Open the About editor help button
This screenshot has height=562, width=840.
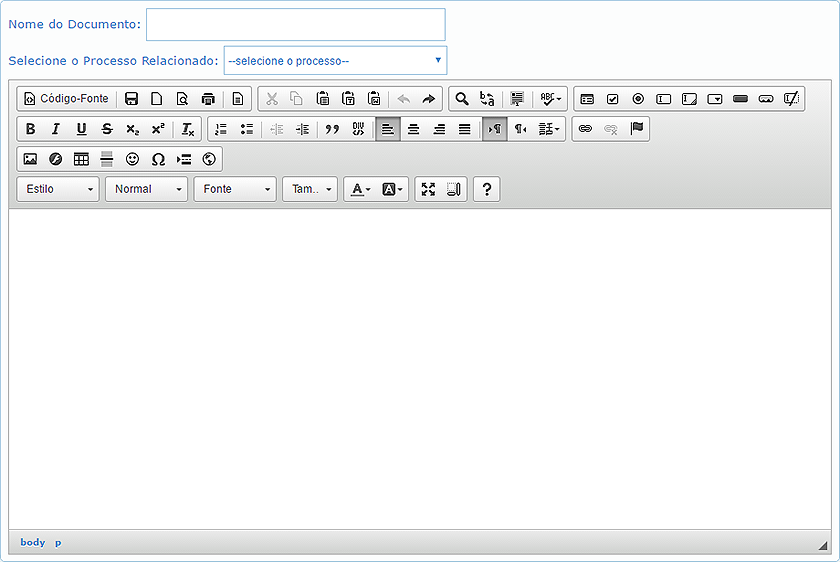486,189
